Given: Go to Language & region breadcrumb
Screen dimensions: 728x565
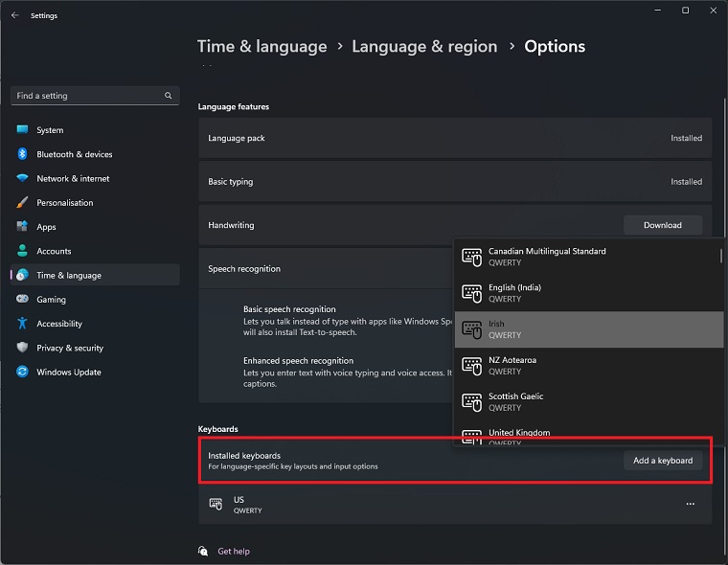Looking at the screenshot, I should pyautogui.click(x=424, y=46).
